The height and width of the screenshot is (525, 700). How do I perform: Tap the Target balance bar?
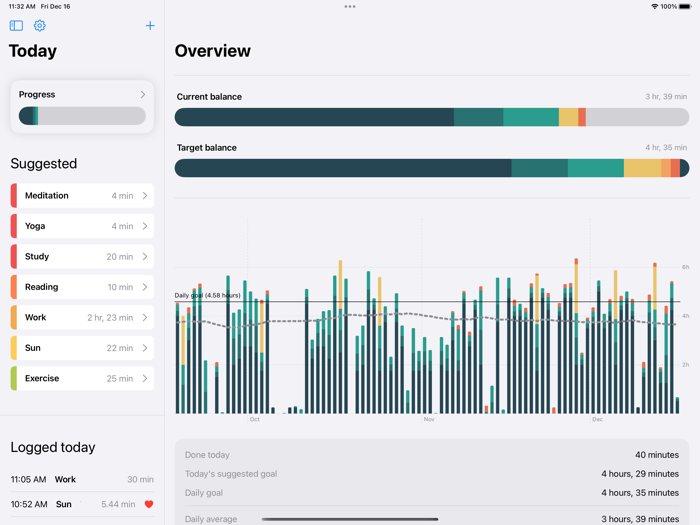pos(432,168)
